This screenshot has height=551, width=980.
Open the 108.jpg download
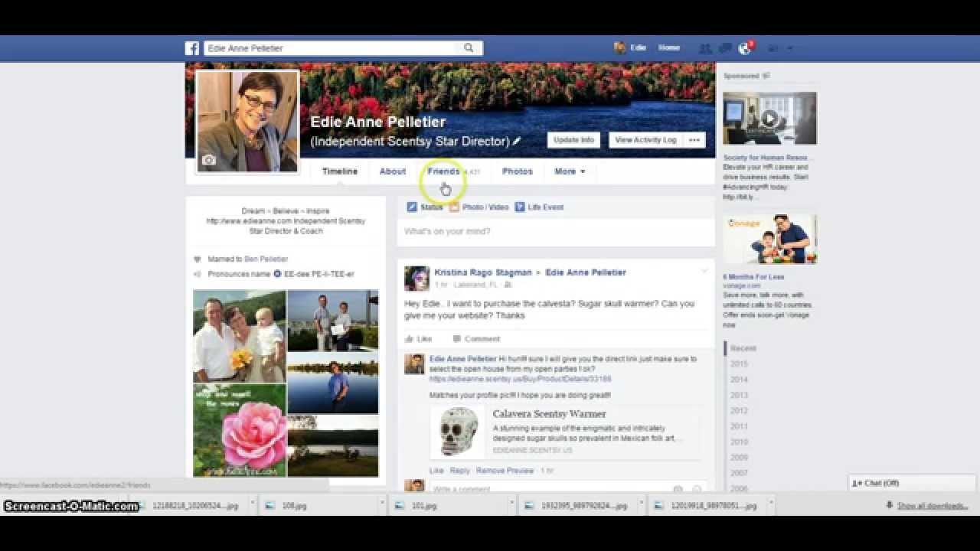point(322,506)
